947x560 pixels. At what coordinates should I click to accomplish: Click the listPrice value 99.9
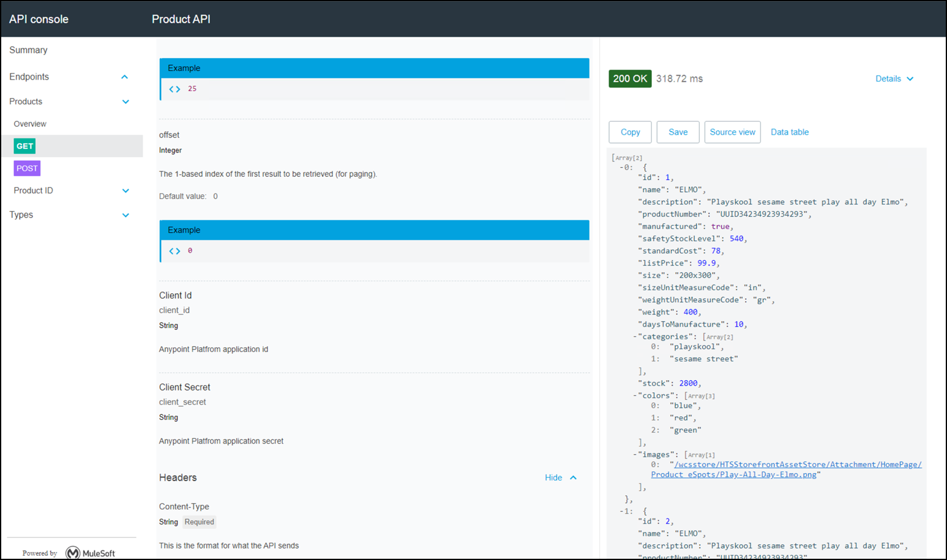706,263
